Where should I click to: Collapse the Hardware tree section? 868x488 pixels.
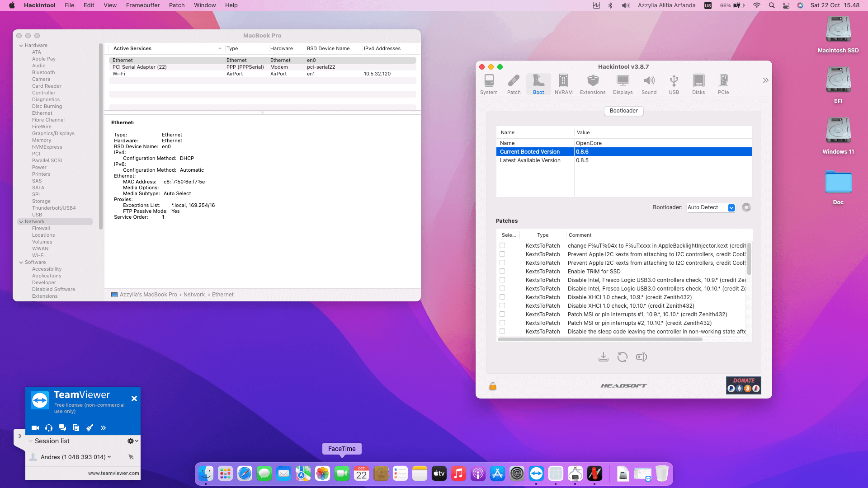[21, 46]
